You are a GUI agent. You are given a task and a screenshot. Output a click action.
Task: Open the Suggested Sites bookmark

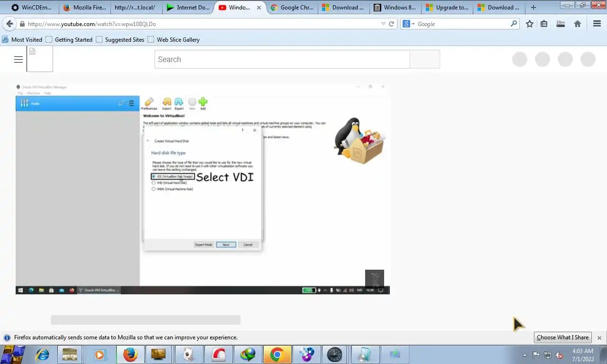pos(120,39)
